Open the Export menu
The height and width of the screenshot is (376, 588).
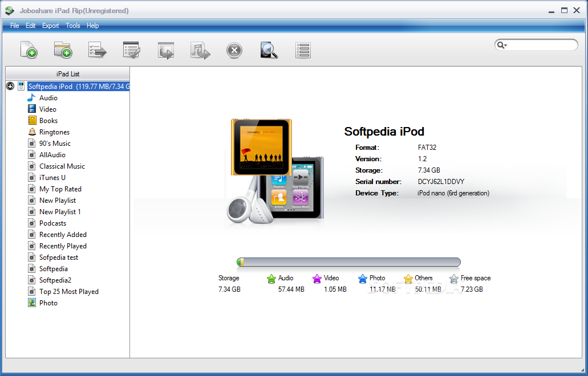[x=50, y=26]
